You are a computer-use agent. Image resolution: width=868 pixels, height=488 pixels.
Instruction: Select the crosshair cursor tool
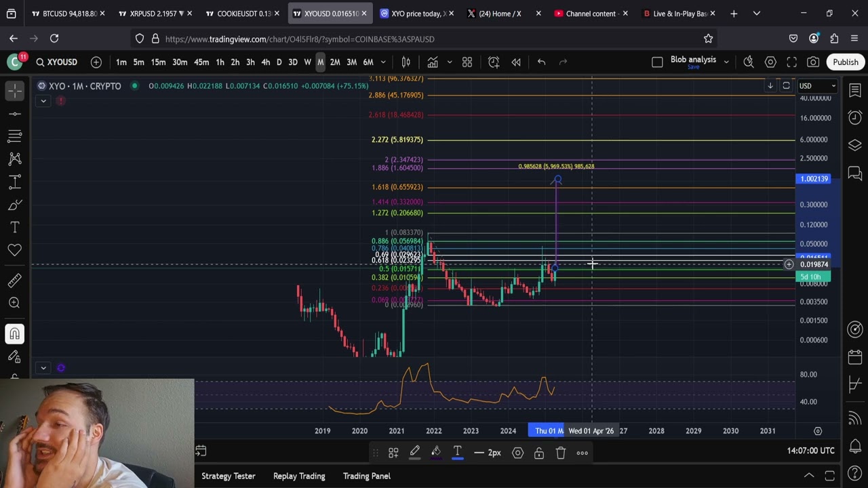15,90
